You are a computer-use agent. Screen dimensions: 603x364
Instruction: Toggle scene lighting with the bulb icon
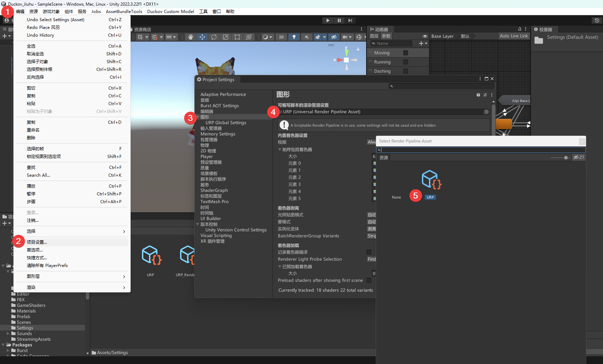pyautogui.click(x=294, y=37)
